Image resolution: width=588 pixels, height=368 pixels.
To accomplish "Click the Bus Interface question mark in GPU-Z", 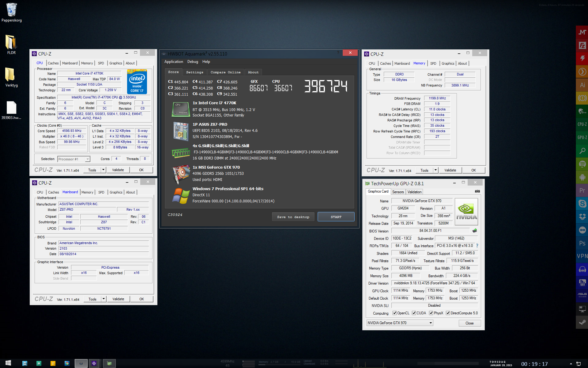I will 477,246.
